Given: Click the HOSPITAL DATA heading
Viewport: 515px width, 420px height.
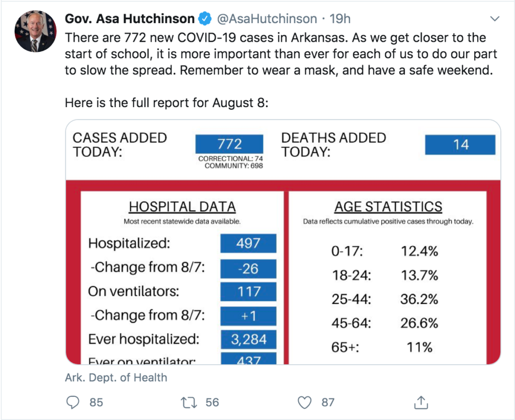Looking at the screenshot, I should [x=182, y=207].
